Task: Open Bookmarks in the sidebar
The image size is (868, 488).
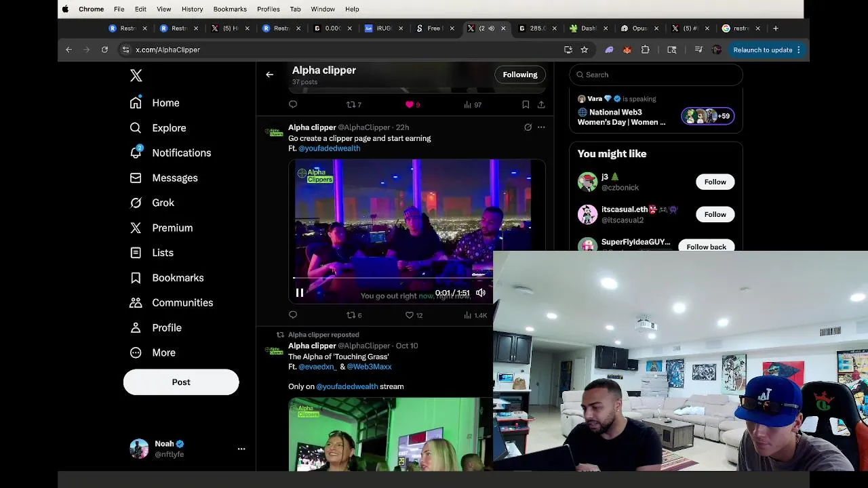Action: pyautogui.click(x=166, y=278)
